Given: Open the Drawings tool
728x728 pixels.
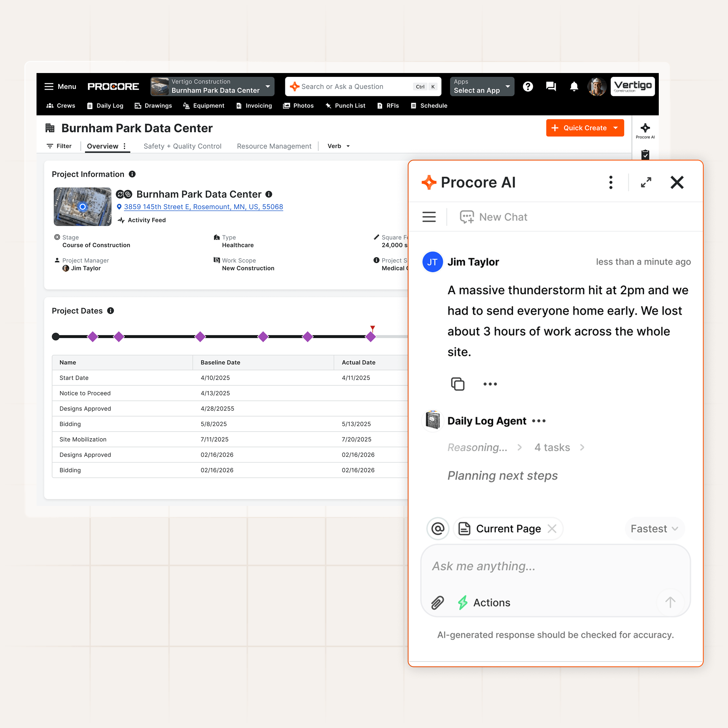Looking at the screenshot, I should coord(153,106).
